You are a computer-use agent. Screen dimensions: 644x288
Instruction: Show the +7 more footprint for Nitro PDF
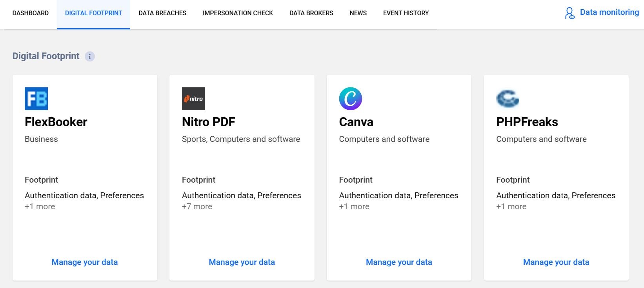click(x=197, y=206)
